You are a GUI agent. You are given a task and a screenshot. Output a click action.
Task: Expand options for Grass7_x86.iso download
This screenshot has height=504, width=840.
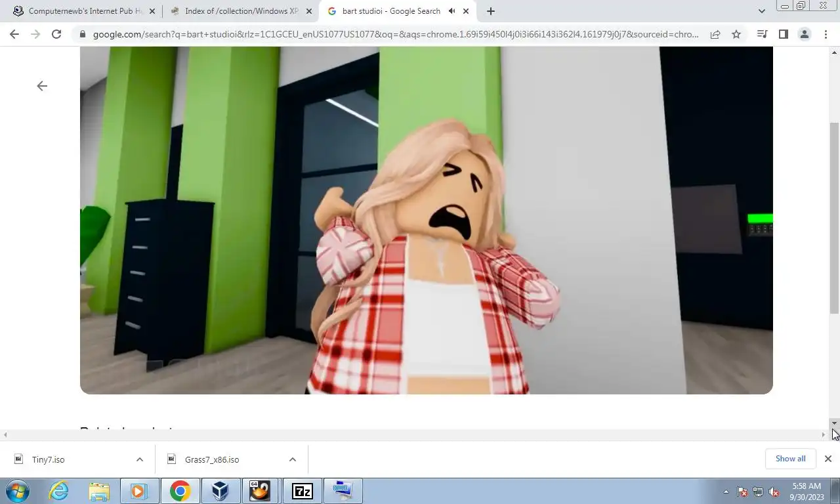tap(293, 459)
